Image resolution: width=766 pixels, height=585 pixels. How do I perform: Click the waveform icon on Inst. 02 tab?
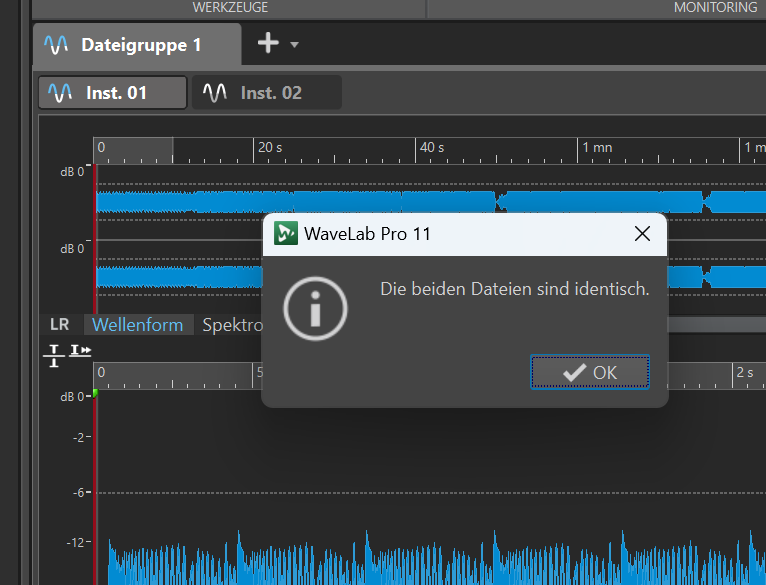tap(215, 93)
